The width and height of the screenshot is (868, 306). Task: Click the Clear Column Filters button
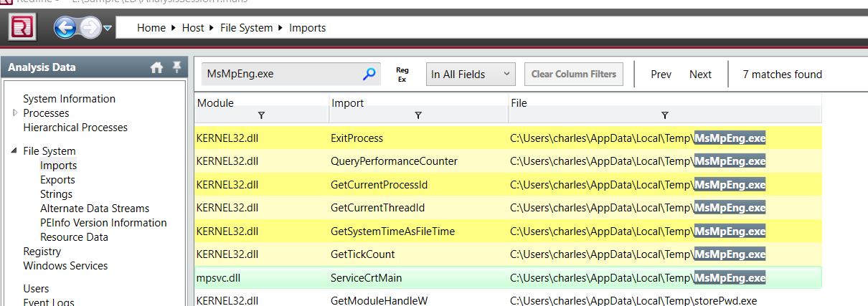click(574, 74)
